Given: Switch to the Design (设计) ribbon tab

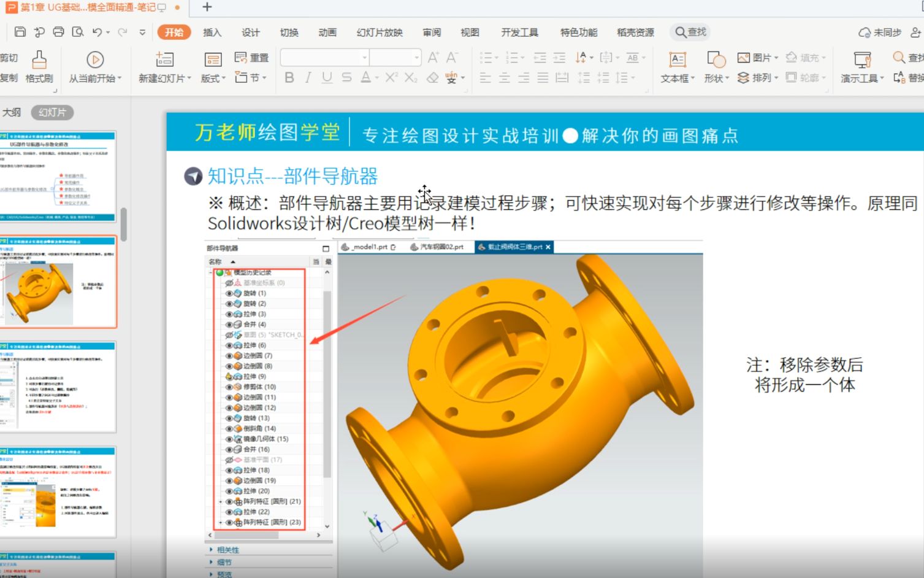Looking at the screenshot, I should click(x=250, y=33).
